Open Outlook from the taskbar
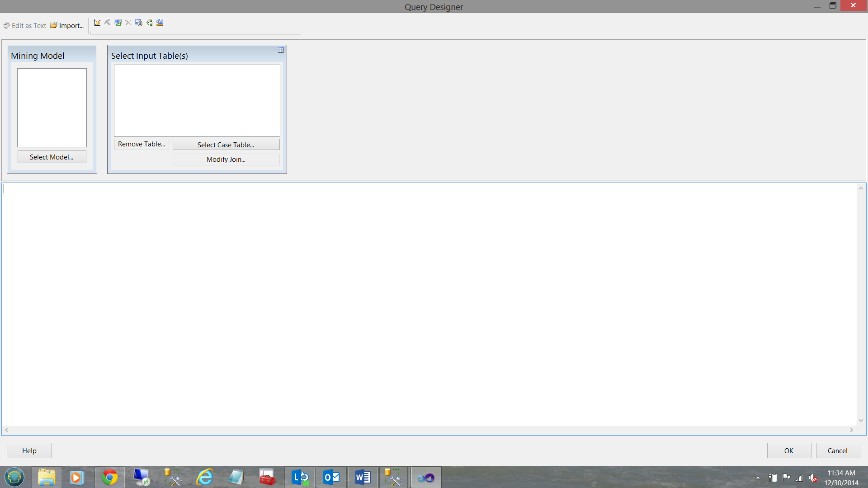Viewport: 868px width, 488px height. point(331,477)
